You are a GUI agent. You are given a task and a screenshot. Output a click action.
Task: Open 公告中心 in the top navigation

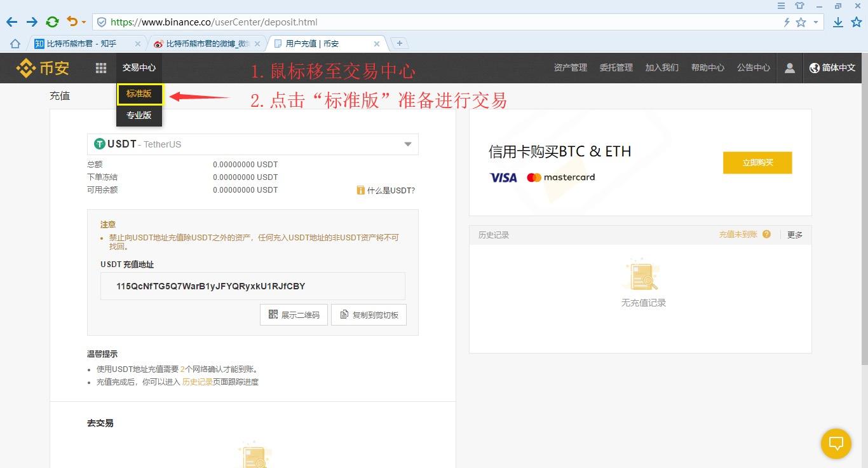[x=754, y=67]
